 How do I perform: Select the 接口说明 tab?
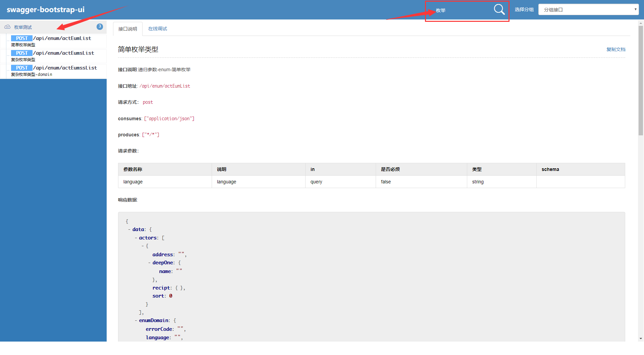point(128,29)
